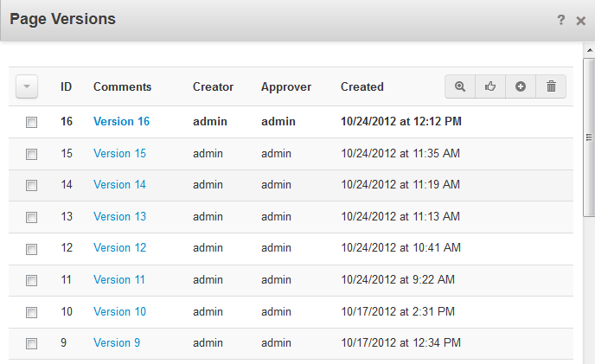Click the thumbs-up approve icon

point(490,86)
